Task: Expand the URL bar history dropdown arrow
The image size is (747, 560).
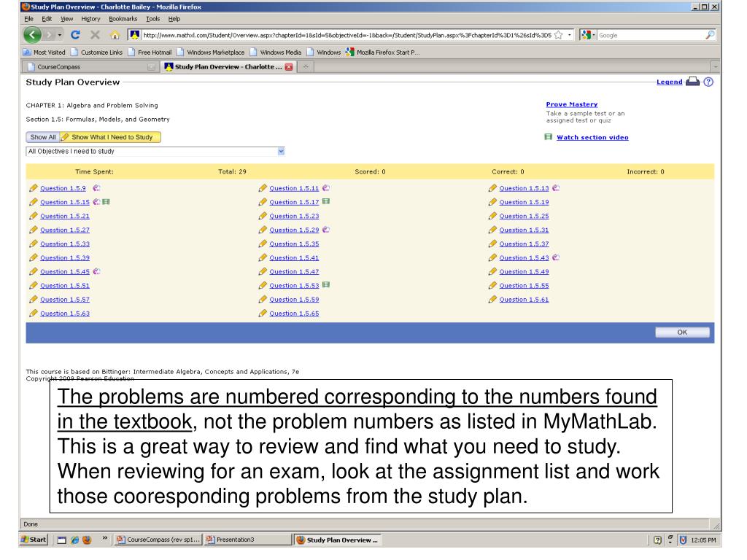Action: pos(569,35)
